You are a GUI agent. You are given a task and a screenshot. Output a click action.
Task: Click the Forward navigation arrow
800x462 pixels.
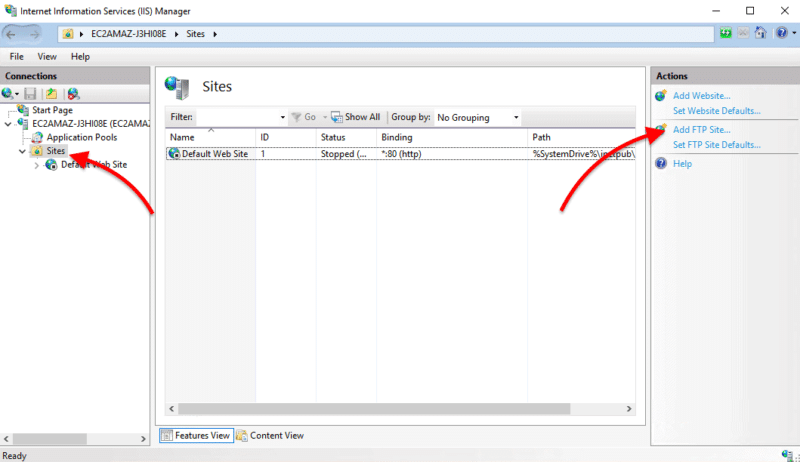pos(34,34)
